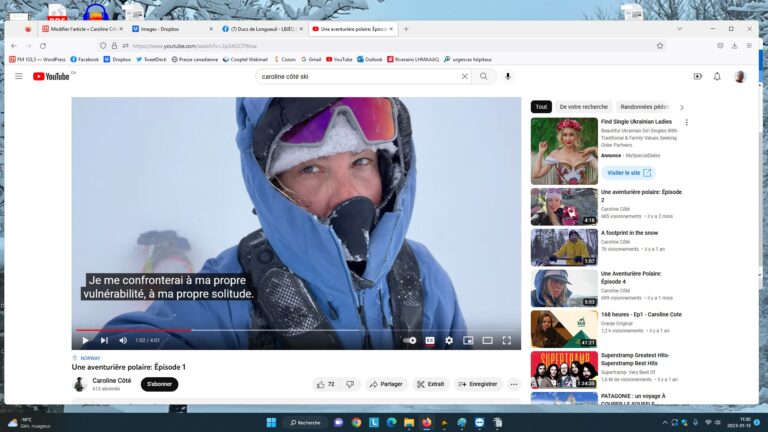
Task: Expand more actions menu beside Enregistrer
Action: point(514,384)
